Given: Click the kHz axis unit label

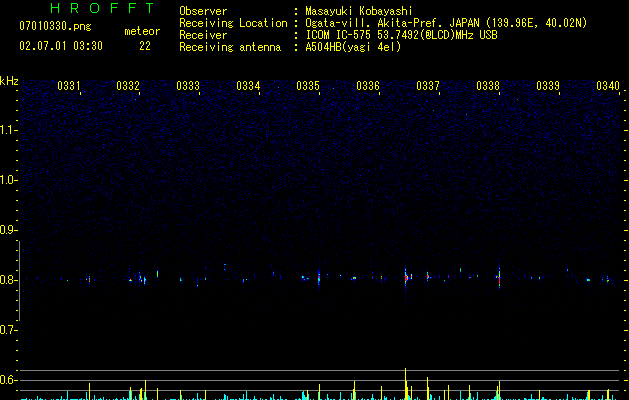Looking at the screenshot, I should [9, 81].
